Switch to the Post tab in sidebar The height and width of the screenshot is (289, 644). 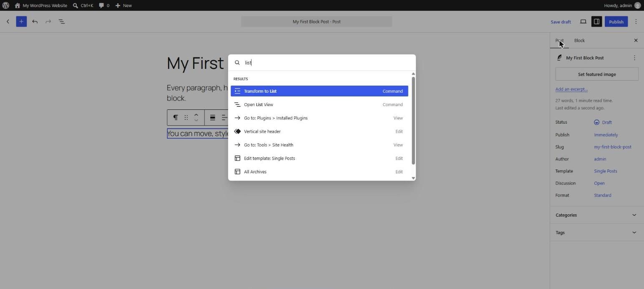(559, 41)
